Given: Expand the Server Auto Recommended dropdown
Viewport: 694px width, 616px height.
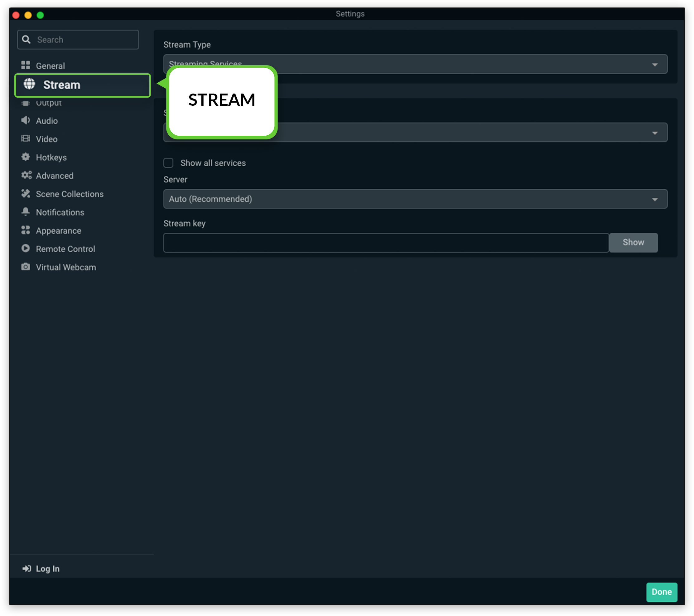Looking at the screenshot, I should point(654,199).
